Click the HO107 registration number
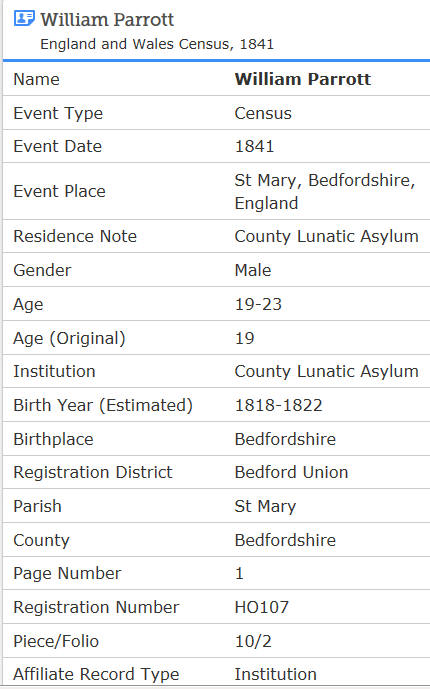This screenshot has width=430, height=689. pyautogui.click(x=262, y=607)
